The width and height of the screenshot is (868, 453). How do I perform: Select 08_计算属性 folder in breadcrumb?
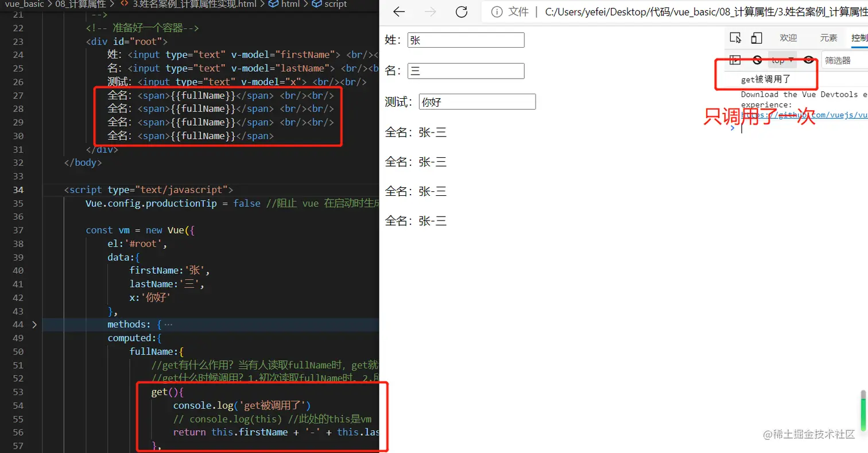[x=80, y=4]
